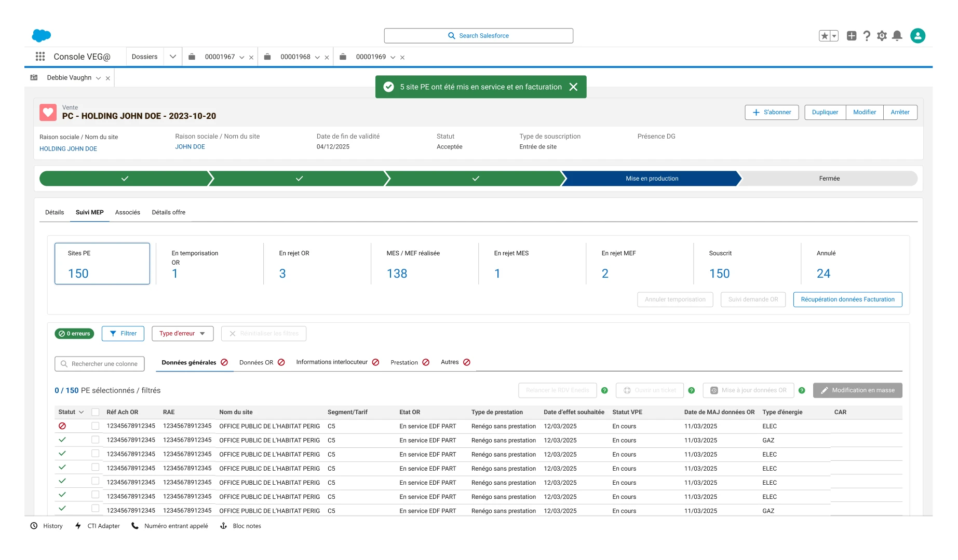The width and height of the screenshot is (958, 560).
Task: Click the first completed green path stage
Action: click(125, 179)
